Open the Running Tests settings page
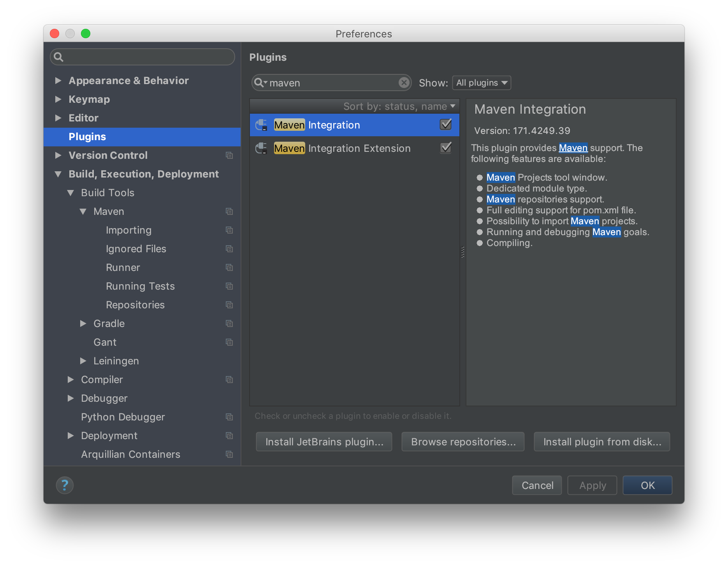The image size is (728, 566). tap(140, 286)
